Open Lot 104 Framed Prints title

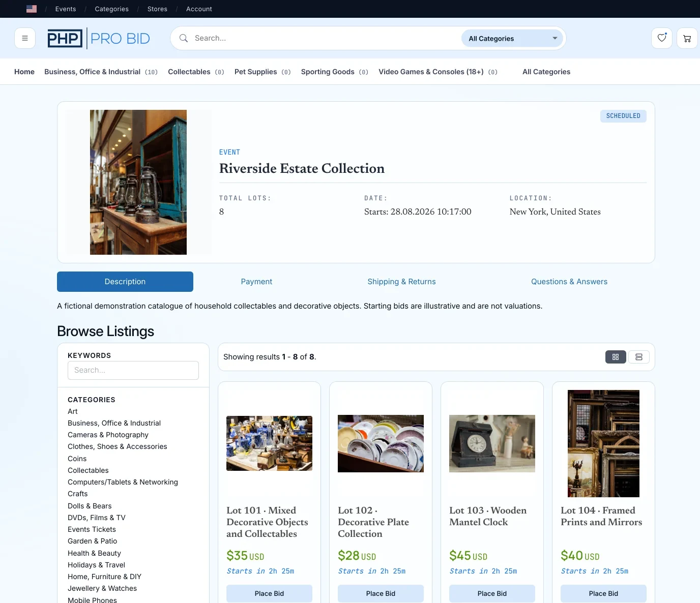(601, 516)
